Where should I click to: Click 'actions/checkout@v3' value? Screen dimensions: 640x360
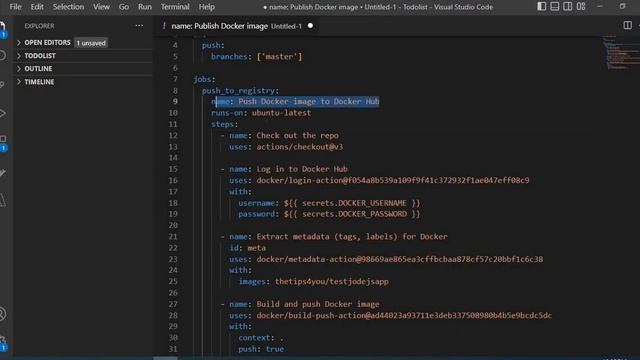pyautogui.click(x=300, y=147)
